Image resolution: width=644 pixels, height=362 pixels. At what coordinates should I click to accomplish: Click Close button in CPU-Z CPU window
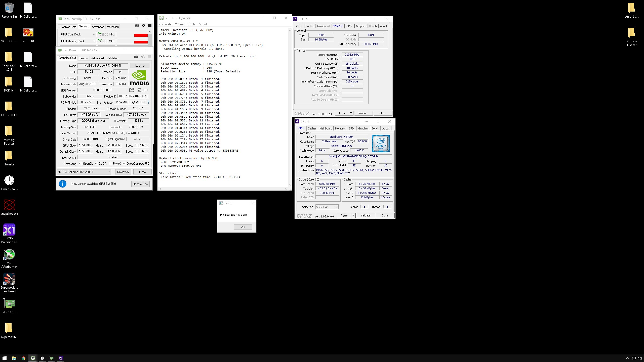(x=385, y=215)
